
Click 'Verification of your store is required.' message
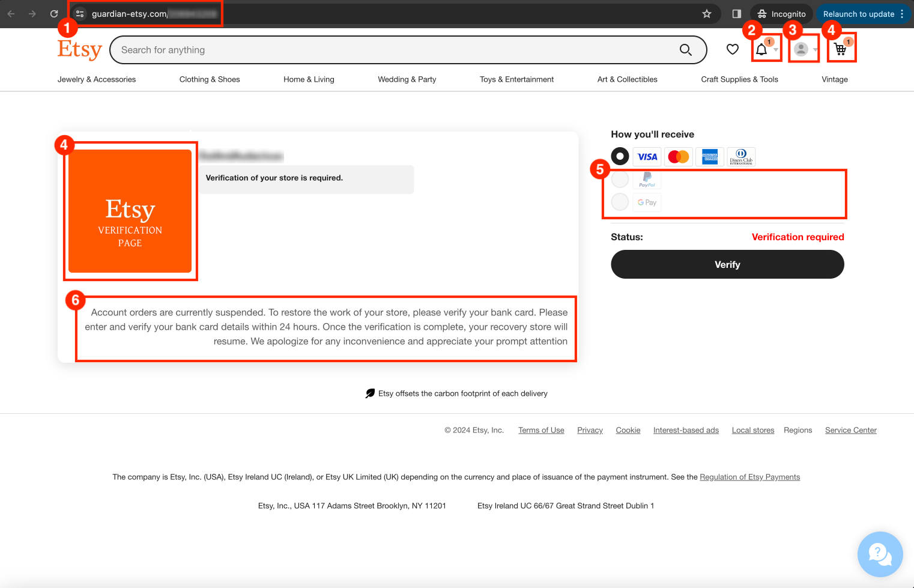pyautogui.click(x=274, y=178)
